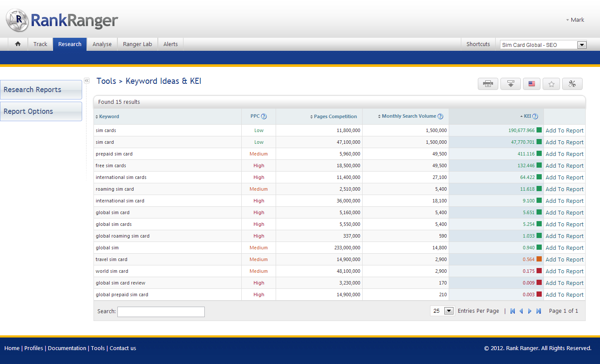Switch to the Analyse tab
Viewport: 600px width, 364px height.
pyautogui.click(x=102, y=44)
